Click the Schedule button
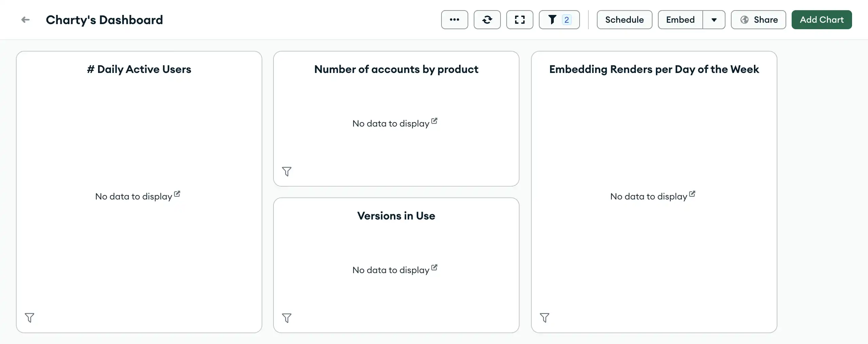Screen dimensions: 868x344 [624, 20]
